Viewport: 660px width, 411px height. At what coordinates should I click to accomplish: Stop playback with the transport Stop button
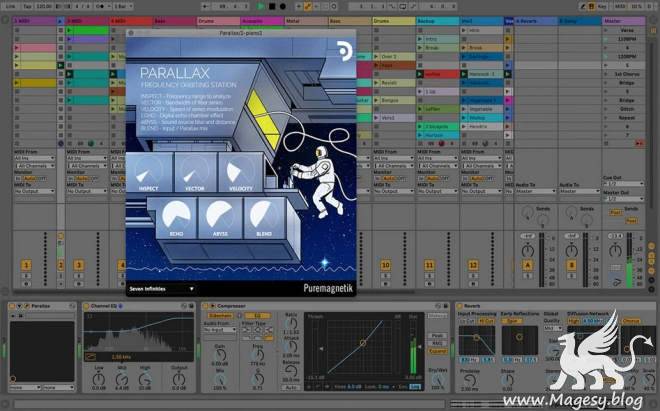tap(272, 6)
